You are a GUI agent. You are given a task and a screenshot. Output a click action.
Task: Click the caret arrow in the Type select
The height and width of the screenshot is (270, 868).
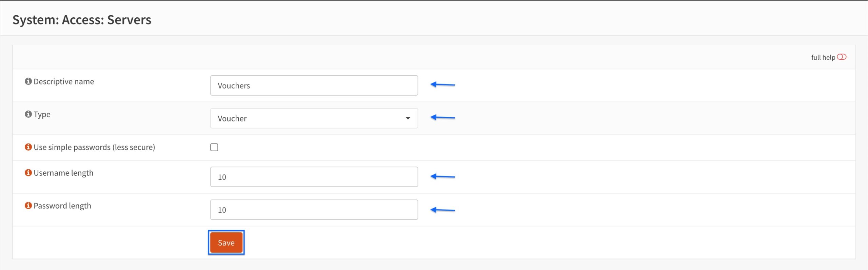click(x=408, y=118)
